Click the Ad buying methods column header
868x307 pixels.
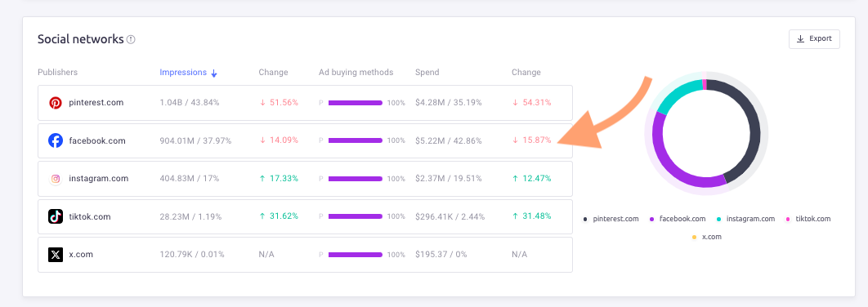356,73
